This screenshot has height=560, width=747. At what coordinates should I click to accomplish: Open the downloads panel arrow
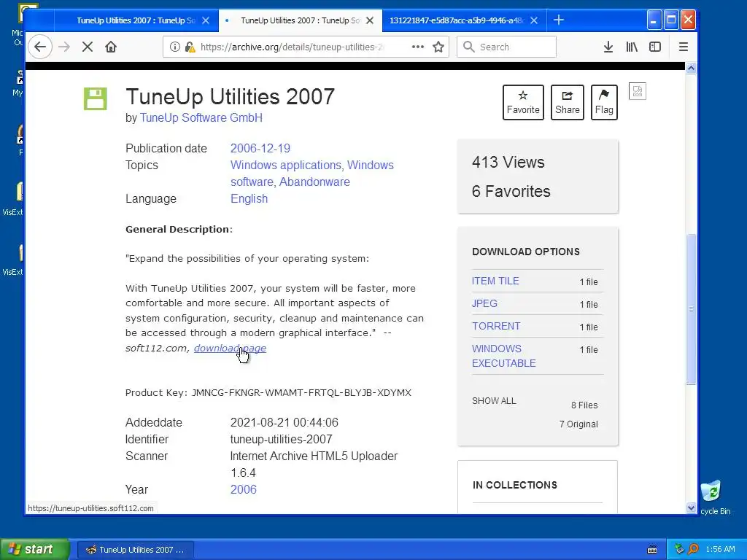[608, 47]
